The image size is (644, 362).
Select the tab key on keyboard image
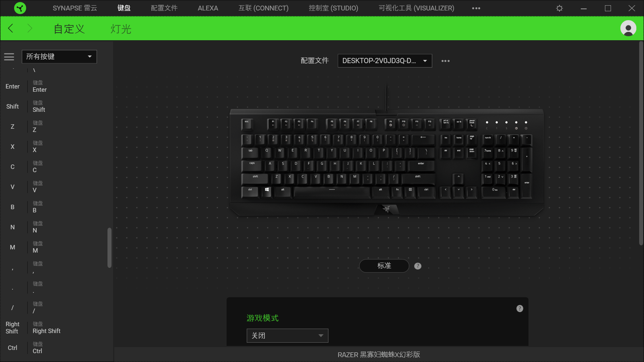tap(250, 152)
